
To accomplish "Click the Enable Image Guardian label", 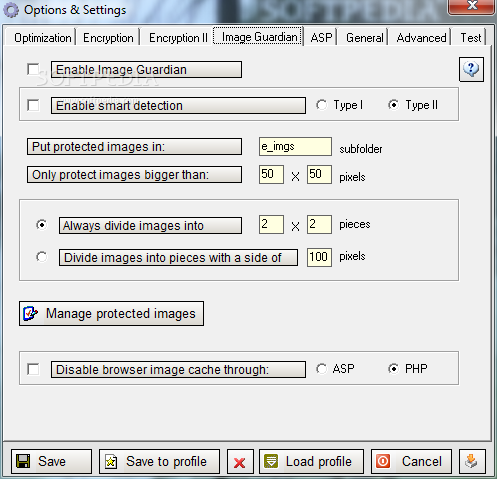I will (146, 69).
